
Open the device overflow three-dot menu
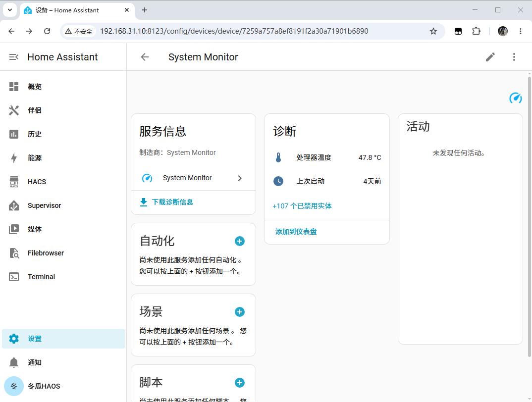(514, 57)
